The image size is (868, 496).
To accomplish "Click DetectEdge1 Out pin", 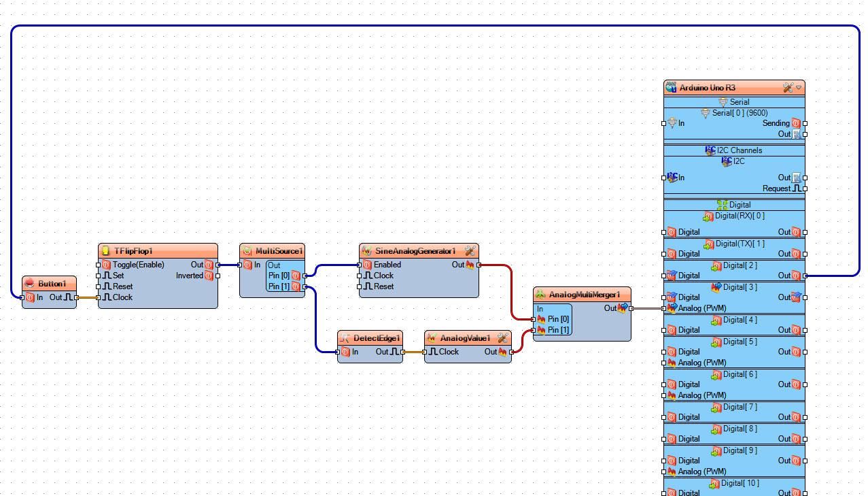I will [x=402, y=352].
